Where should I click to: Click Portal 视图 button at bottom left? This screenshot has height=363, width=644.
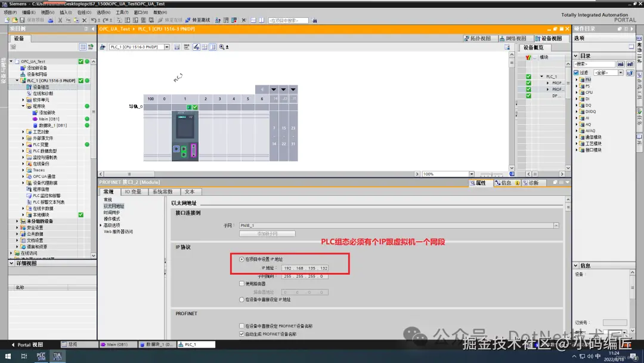coord(27,345)
